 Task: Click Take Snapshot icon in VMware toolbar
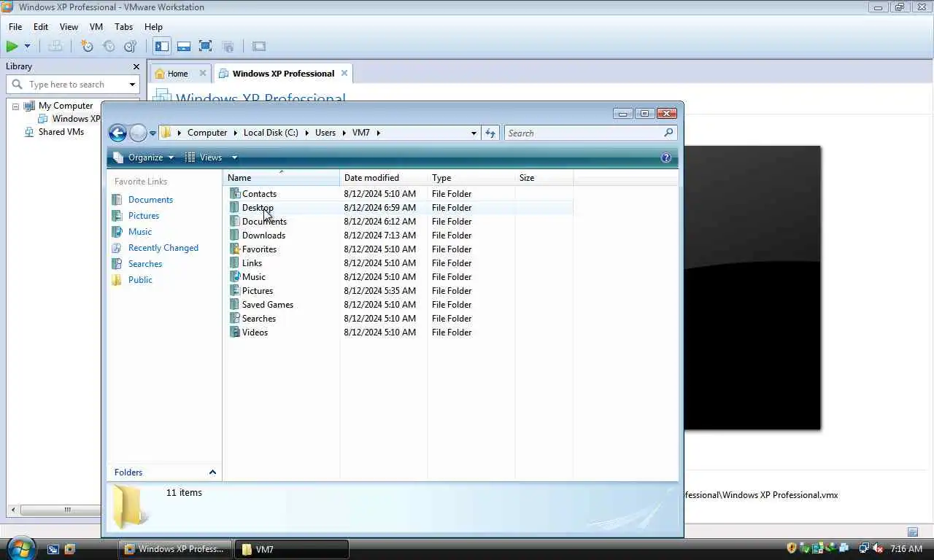click(87, 46)
